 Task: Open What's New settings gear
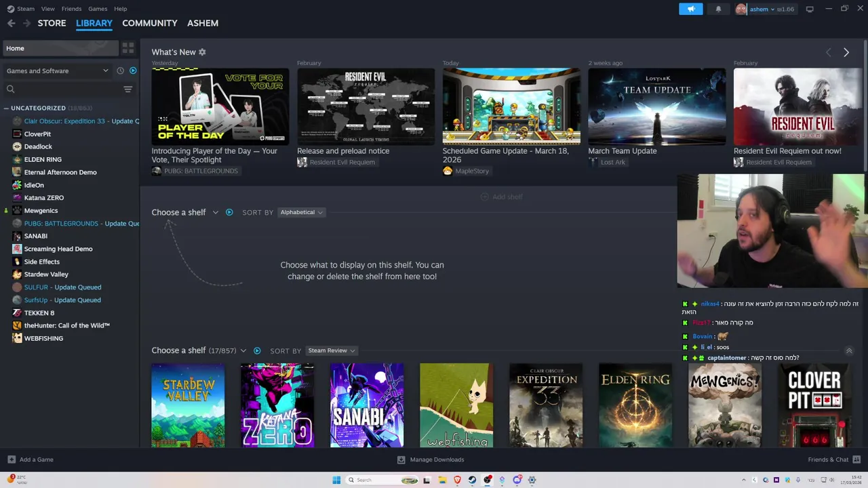click(202, 52)
